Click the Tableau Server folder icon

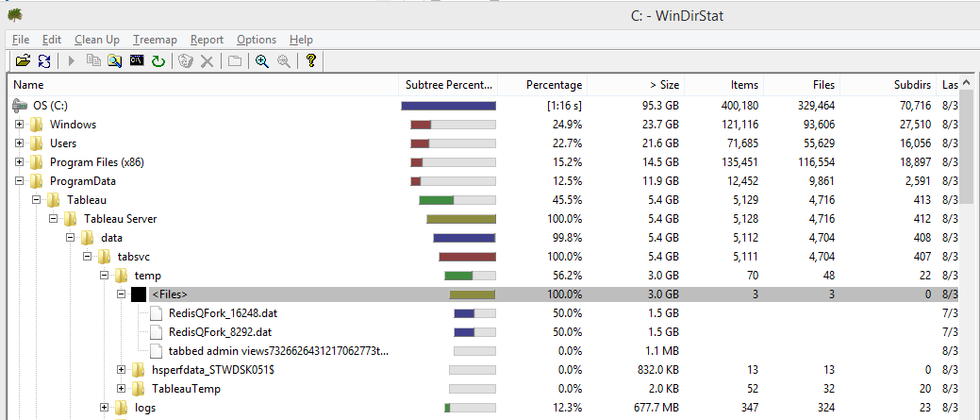(70, 219)
